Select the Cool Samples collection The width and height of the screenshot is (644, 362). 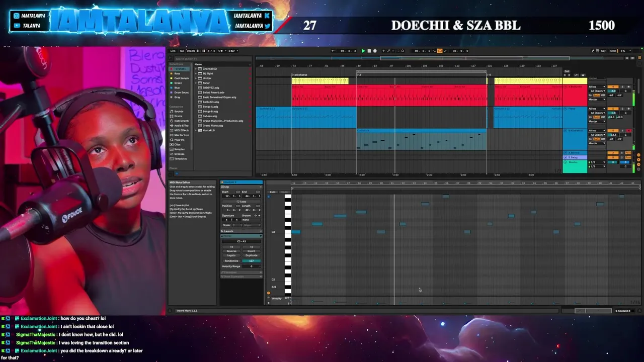point(180,78)
